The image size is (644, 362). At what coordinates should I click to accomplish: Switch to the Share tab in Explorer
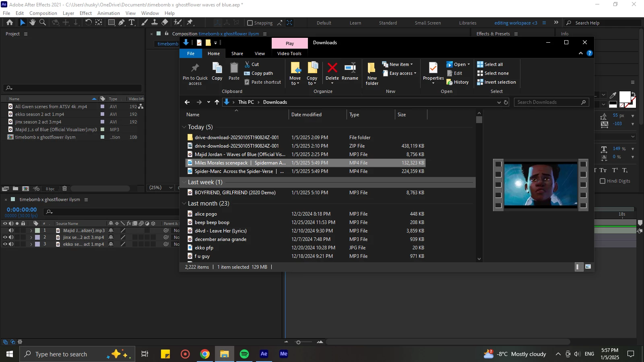point(237,53)
